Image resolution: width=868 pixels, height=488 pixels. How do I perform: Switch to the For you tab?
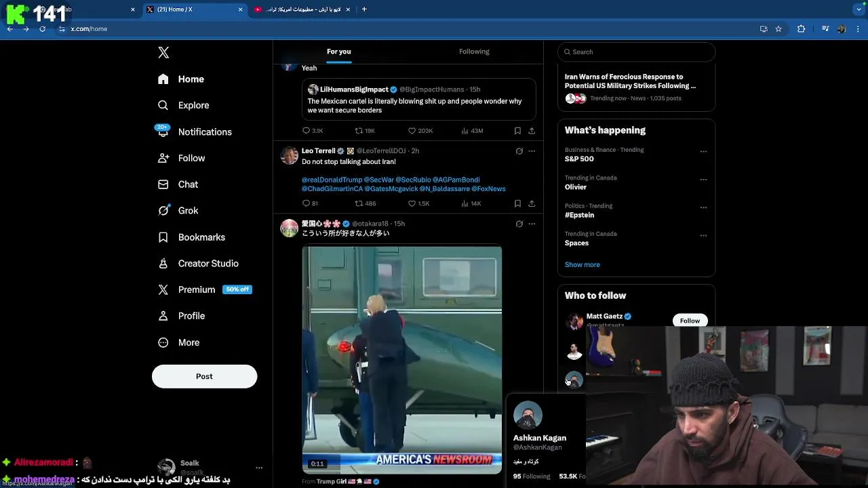click(x=338, y=52)
